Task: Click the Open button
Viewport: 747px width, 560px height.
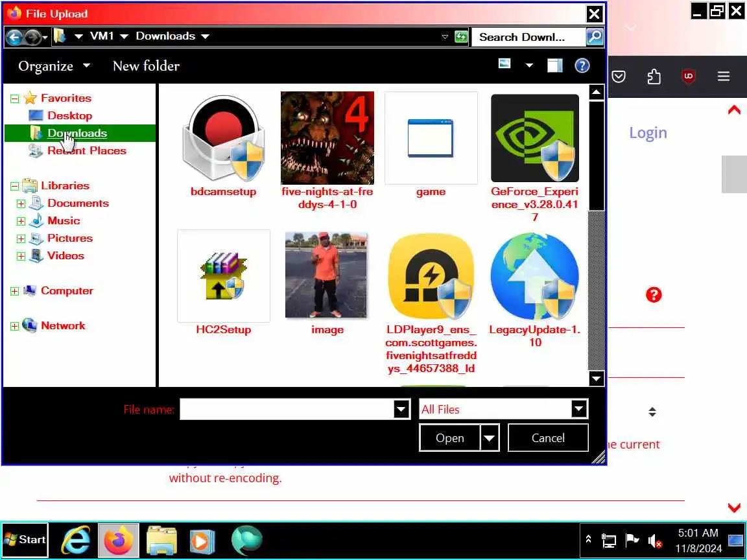Action: point(450,437)
